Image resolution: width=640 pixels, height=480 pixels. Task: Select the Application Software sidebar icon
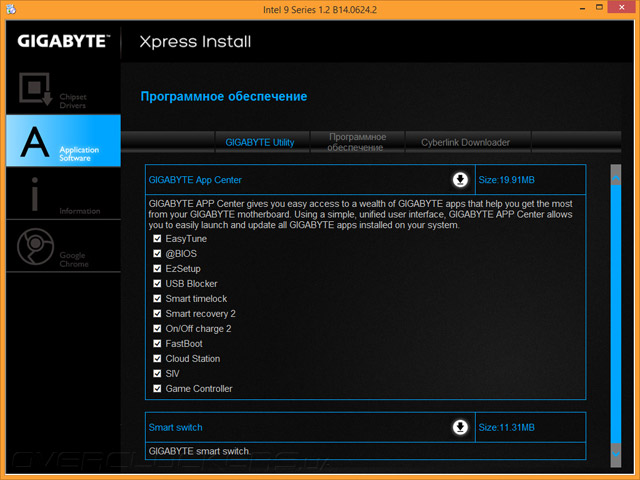35,141
